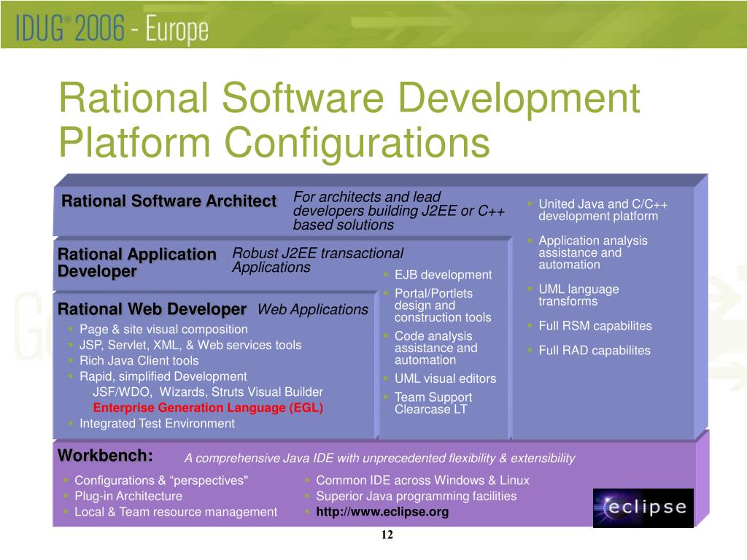
Task: Click 'Rapid, simplified Development' bullet
Action: point(163,376)
